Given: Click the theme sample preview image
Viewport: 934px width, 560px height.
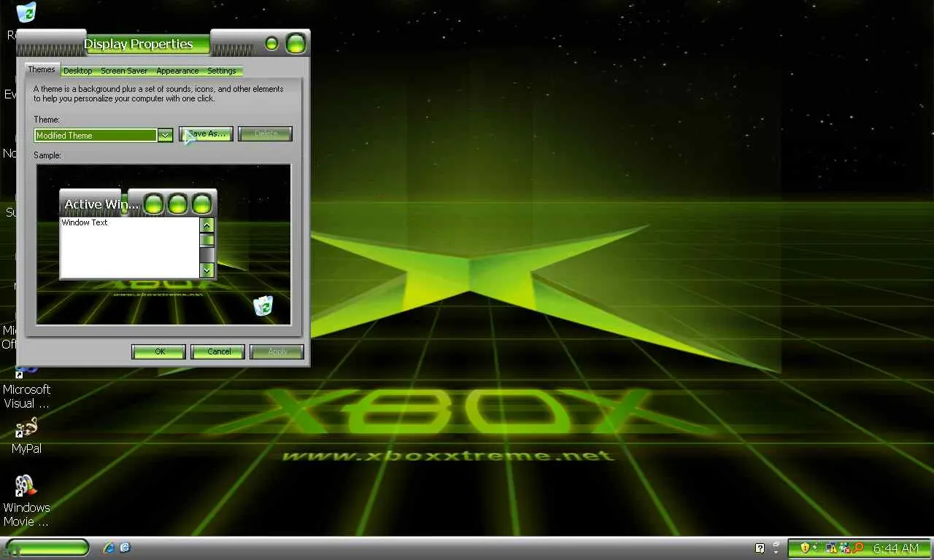Looking at the screenshot, I should point(163,244).
